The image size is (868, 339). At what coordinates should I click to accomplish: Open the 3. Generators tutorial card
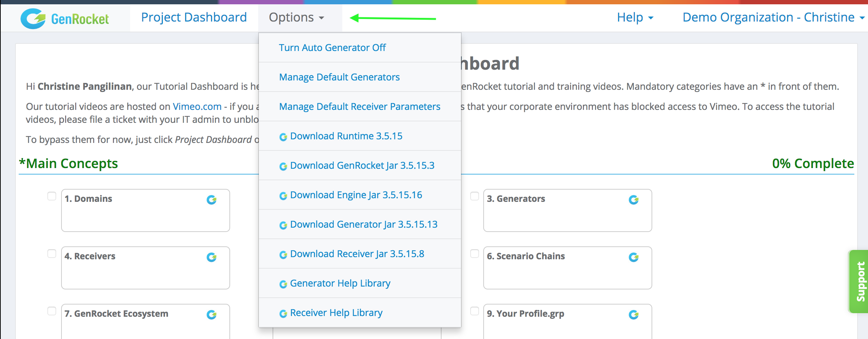568,210
